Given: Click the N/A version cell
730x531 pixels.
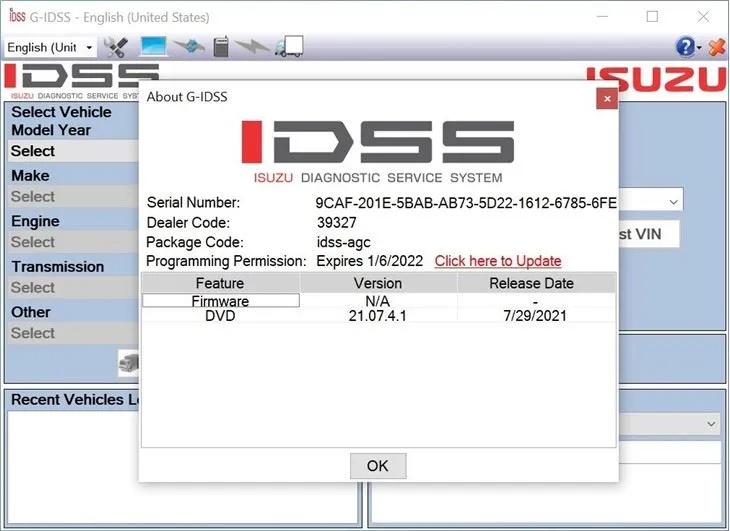Looking at the screenshot, I should tap(378, 301).
